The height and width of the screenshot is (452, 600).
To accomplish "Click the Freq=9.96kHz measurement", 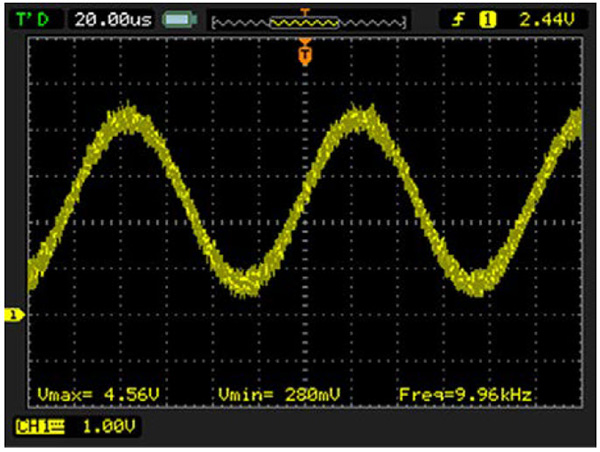I will point(464,395).
